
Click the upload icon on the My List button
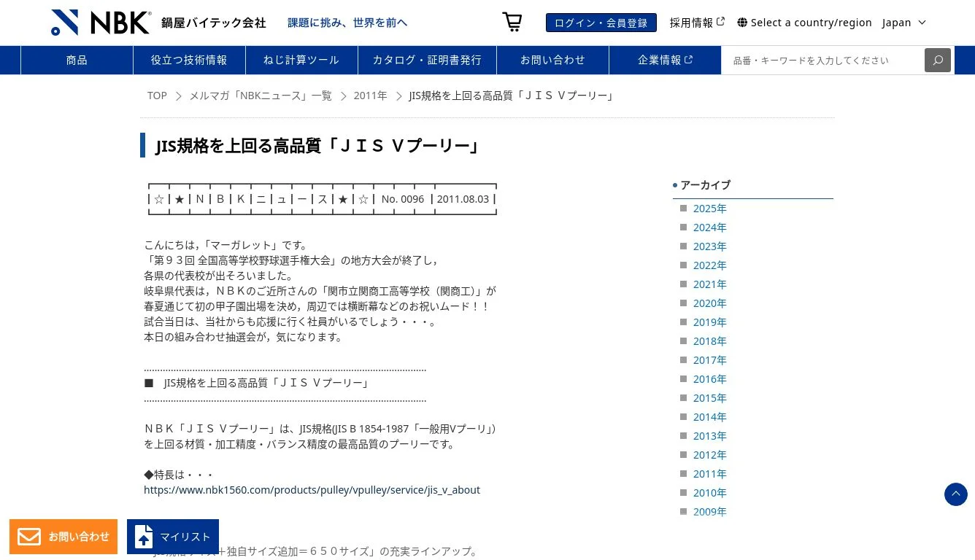[x=144, y=537]
